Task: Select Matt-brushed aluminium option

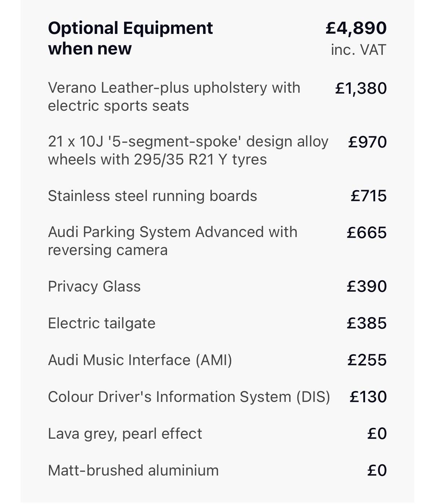Action: (133, 470)
